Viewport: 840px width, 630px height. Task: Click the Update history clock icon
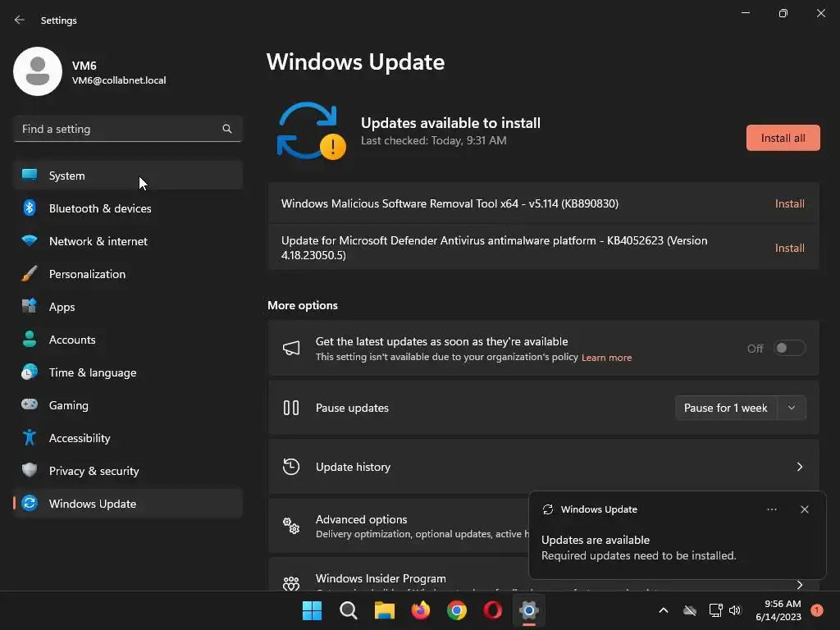click(x=291, y=467)
